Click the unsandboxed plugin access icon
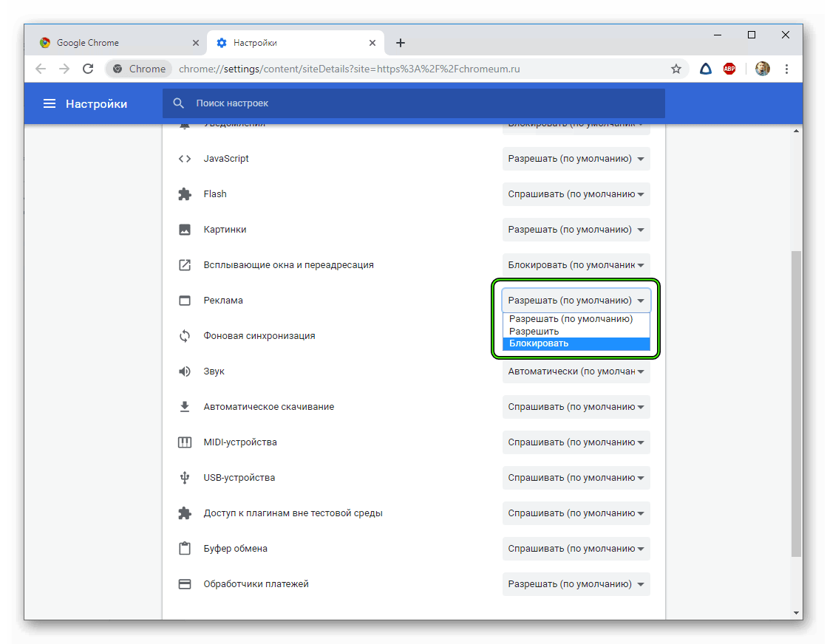The image size is (827, 644). (x=185, y=513)
